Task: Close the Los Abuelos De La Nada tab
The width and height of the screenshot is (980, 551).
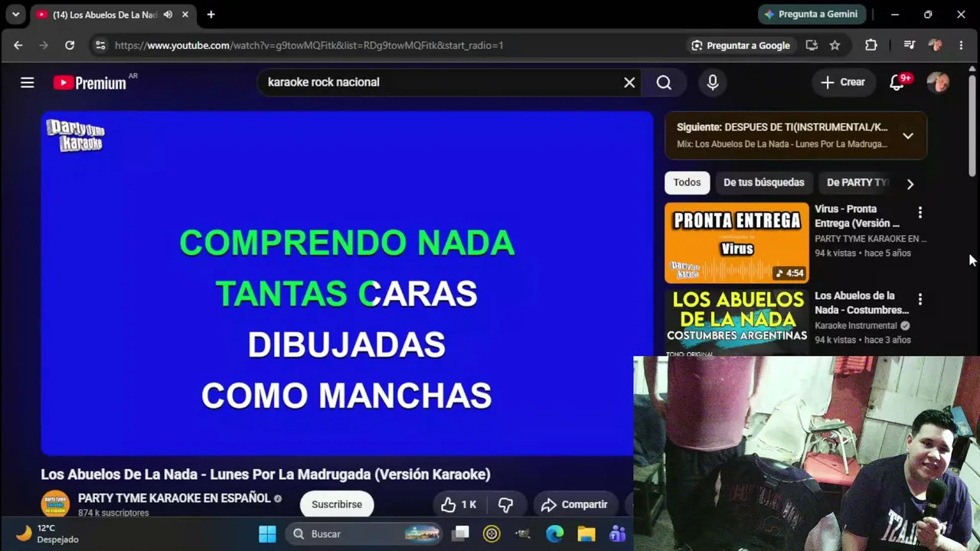Action: (x=185, y=15)
